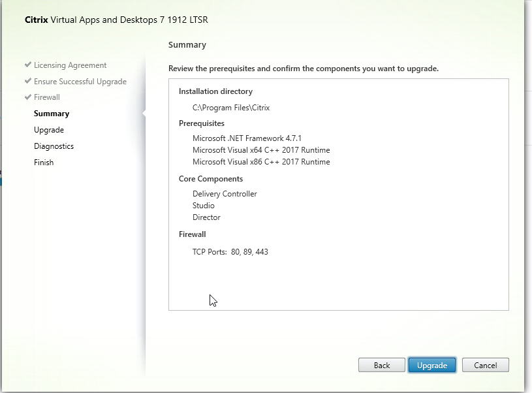Click the Studio component entry
This screenshot has height=393, width=532.
tap(203, 206)
